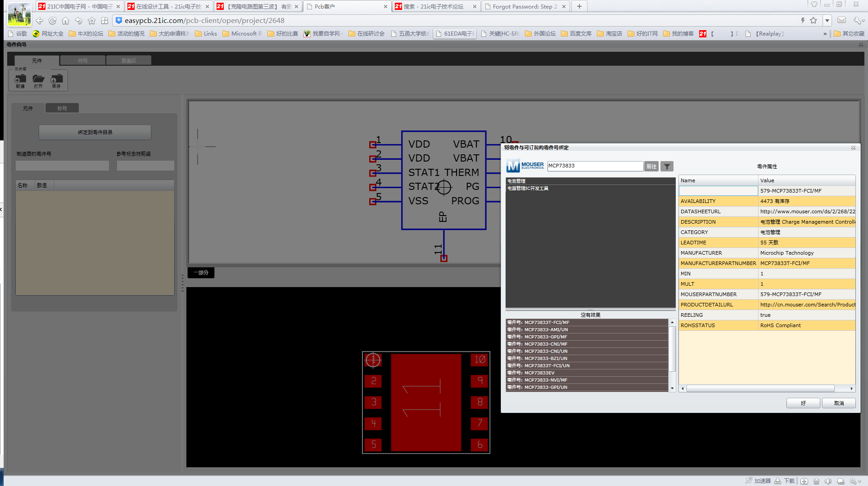
Task: Click the DATASHEETURL value cell
Action: (x=807, y=211)
